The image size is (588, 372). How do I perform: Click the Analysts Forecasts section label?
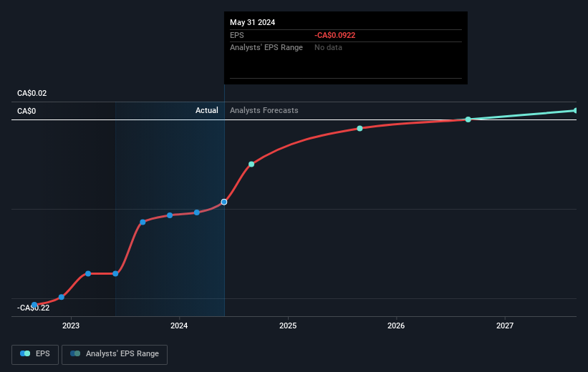click(264, 110)
